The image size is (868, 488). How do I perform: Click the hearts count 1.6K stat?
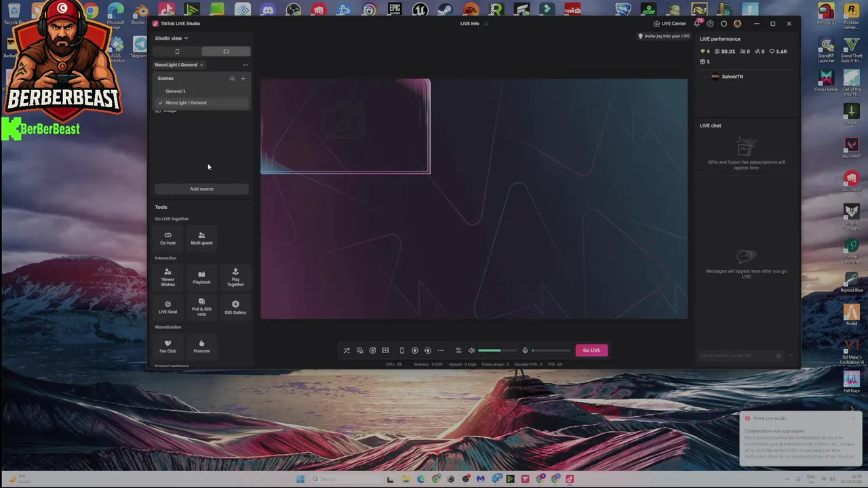point(778,52)
